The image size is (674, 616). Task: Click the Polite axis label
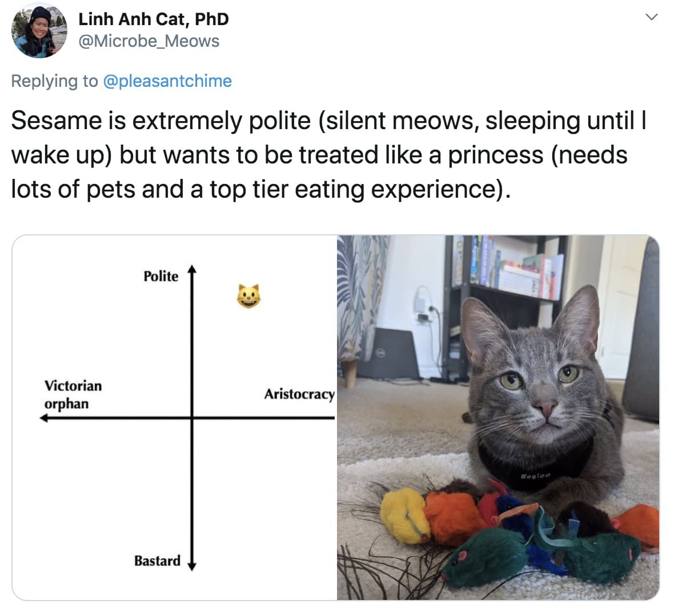(x=162, y=276)
